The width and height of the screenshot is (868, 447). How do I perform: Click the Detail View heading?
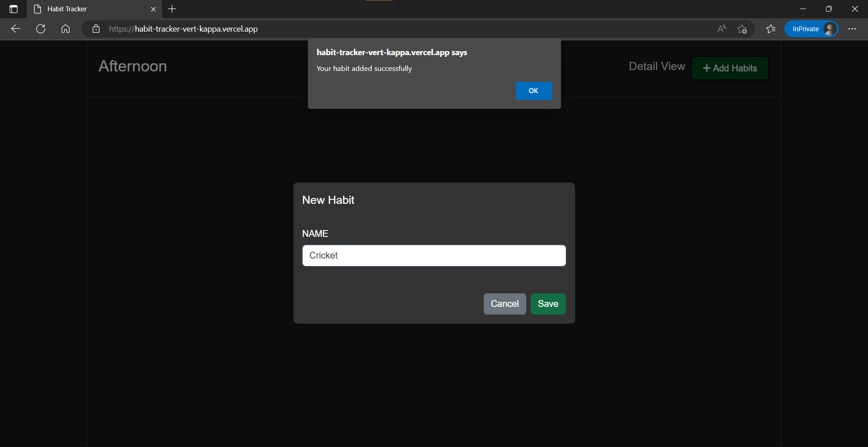pos(656,66)
